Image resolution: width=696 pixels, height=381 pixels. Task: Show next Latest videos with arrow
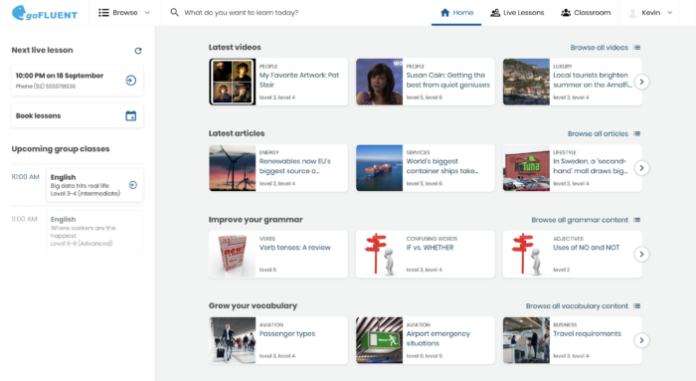click(x=641, y=82)
